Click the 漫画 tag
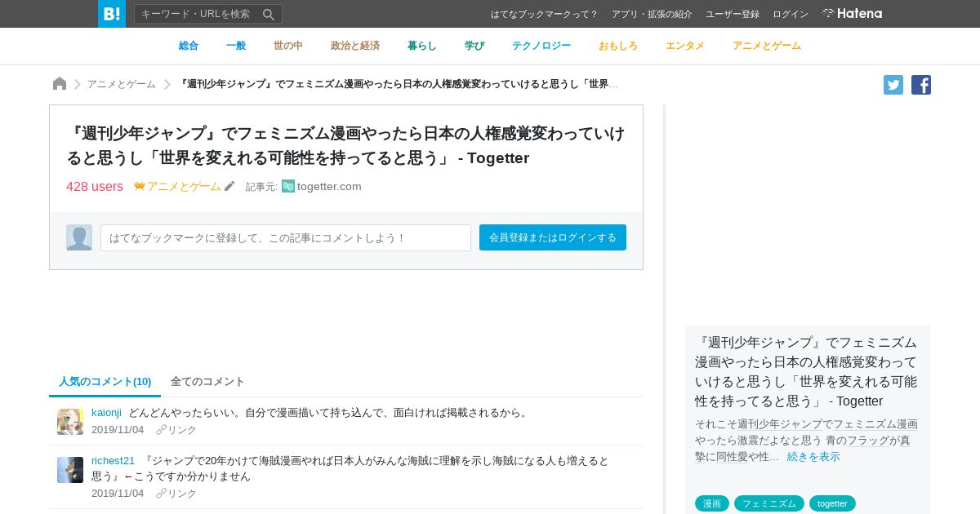Viewport: 980px width, 514px height. (x=712, y=503)
